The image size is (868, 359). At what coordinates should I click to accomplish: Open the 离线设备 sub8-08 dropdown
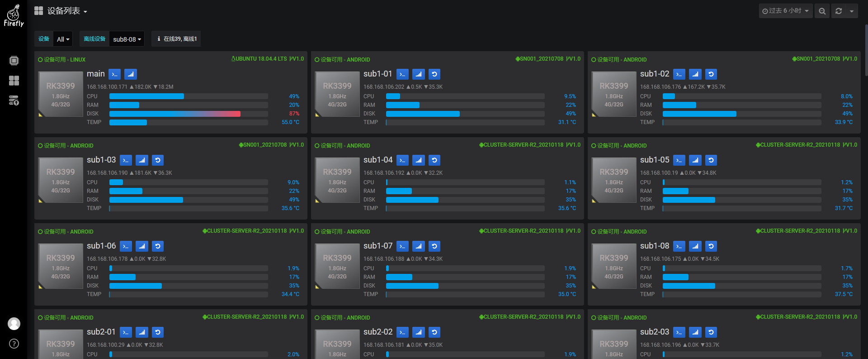coord(127,39)
